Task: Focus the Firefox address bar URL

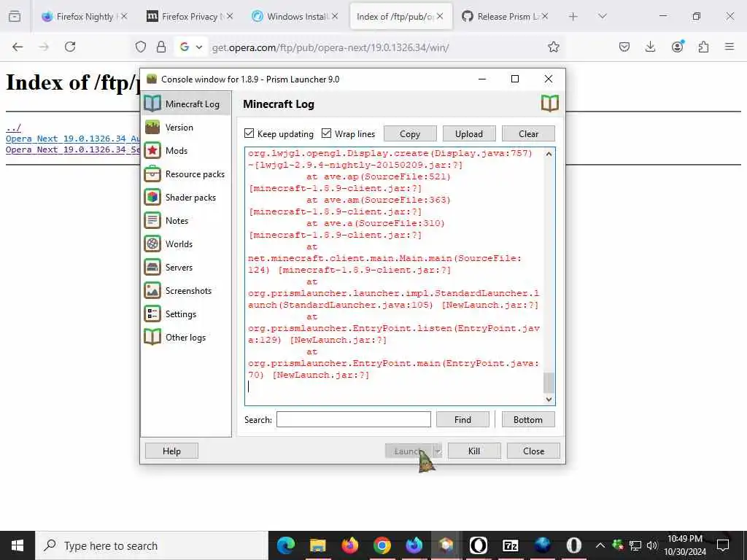Action: [330, 47]
